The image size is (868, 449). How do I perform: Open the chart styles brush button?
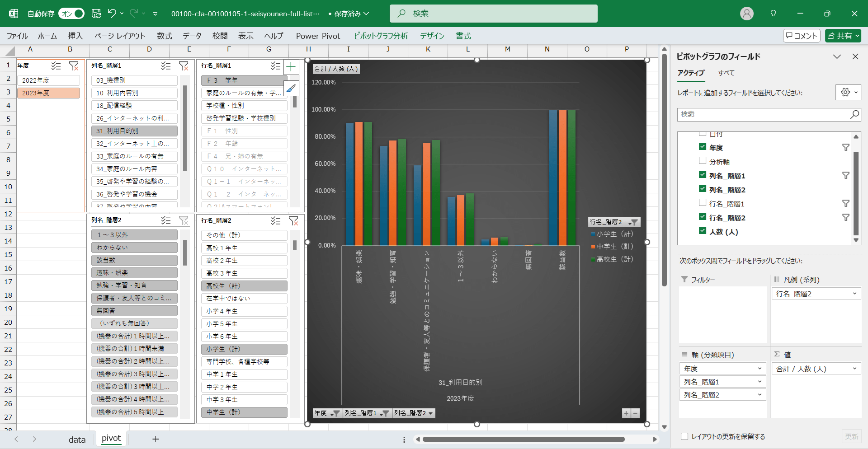(291, 88)
